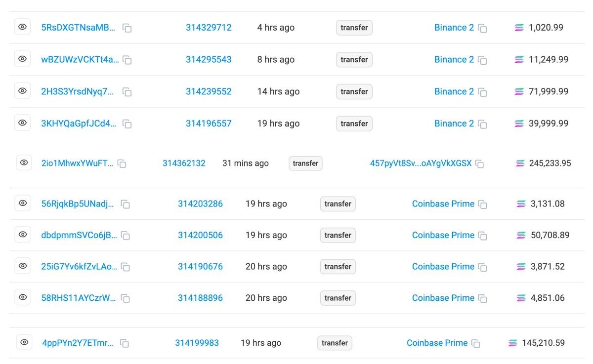Open transaction wBZUWzVCKTt4a... signature link
The width and height of the screenshot is (593, 364).
[x=80, y=60]
